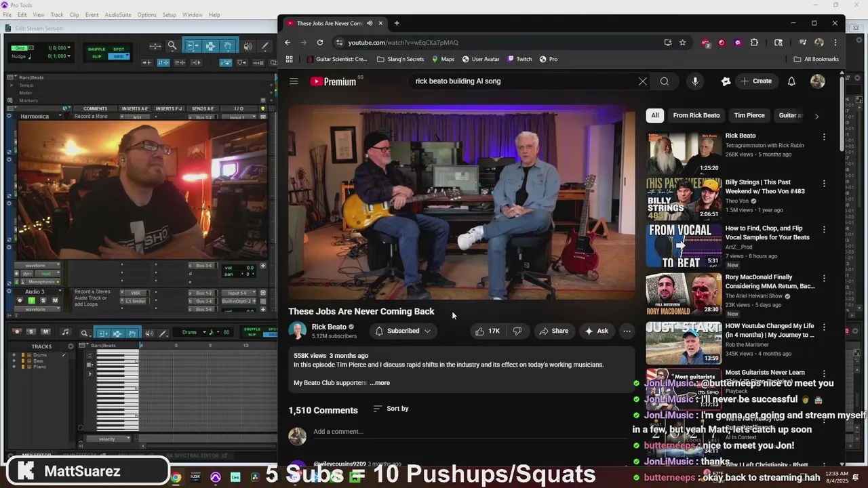The height and width of the screenshot is (488, 868).
Task: Open Chrome three-dot menu
Action: pyautogui.click(x=835, y=42)
